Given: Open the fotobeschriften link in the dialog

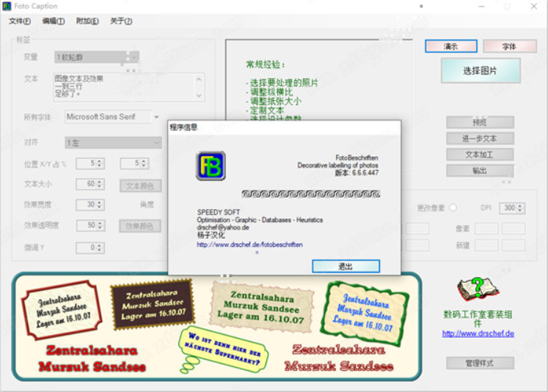Looking at the screenshot, I should tap(249, 244).
